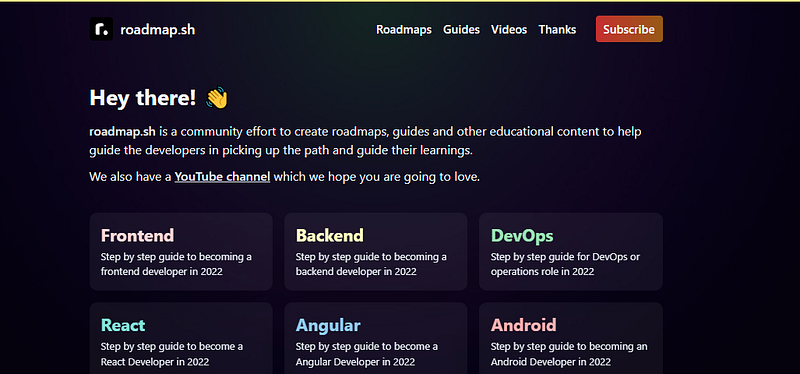Open the React roadmap card
This screenshot has width=800, height=374.
pyautogui.click(x=181, y=338)
